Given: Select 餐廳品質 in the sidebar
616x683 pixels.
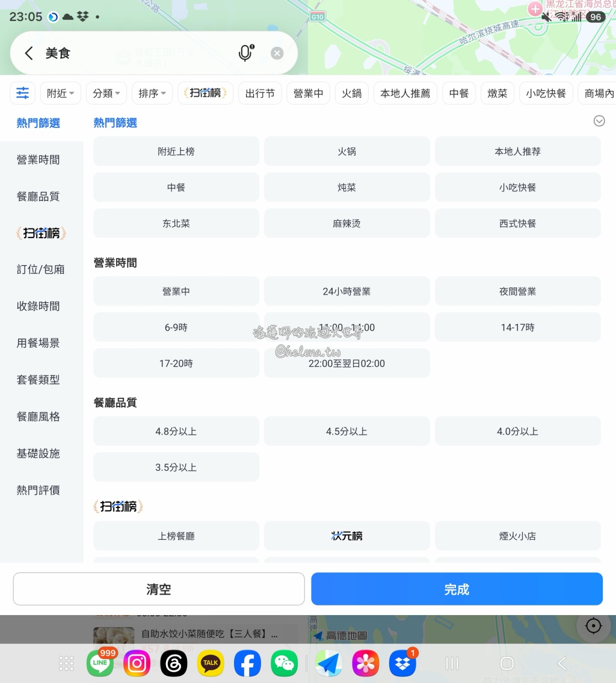Looking at the screenshot, I should [38, 196].
